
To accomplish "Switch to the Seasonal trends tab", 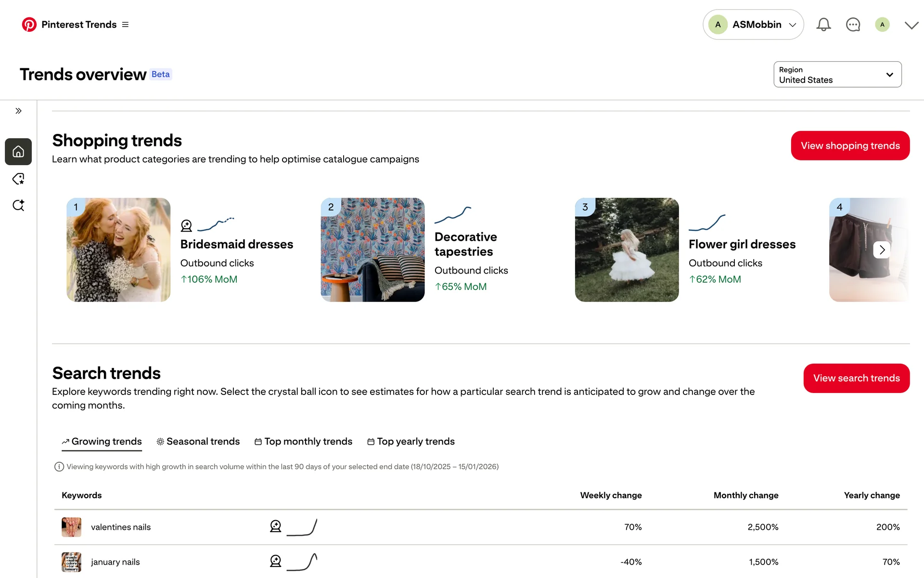I will pyautogui.click(x=198, y=442).
